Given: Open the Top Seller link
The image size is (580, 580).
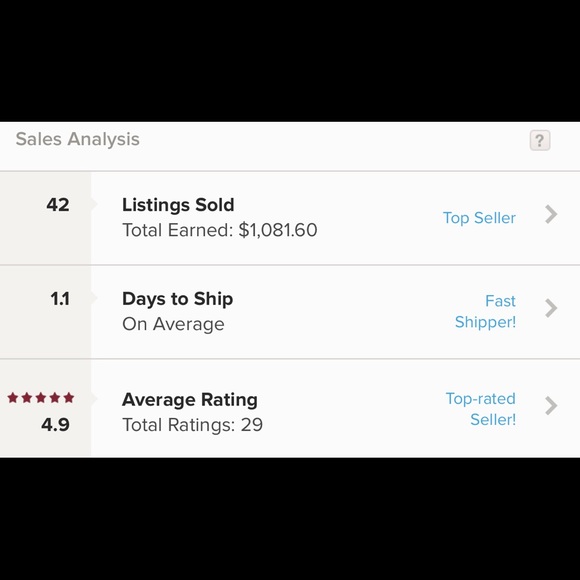Looking at the screenshot, I should [x=479, y=218].
